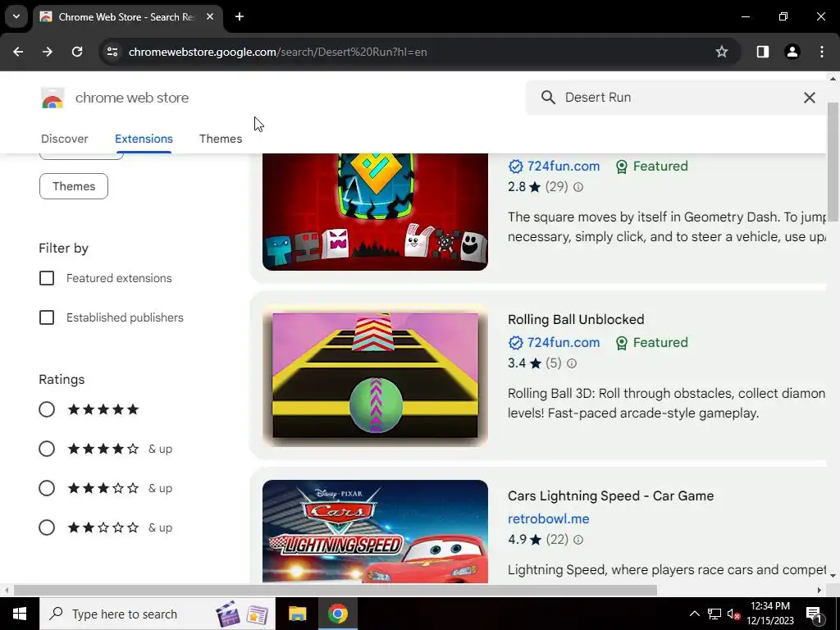Click the horizontal scrollbar thumb
Screen dimensions: 840x630
tap(336, 591)
